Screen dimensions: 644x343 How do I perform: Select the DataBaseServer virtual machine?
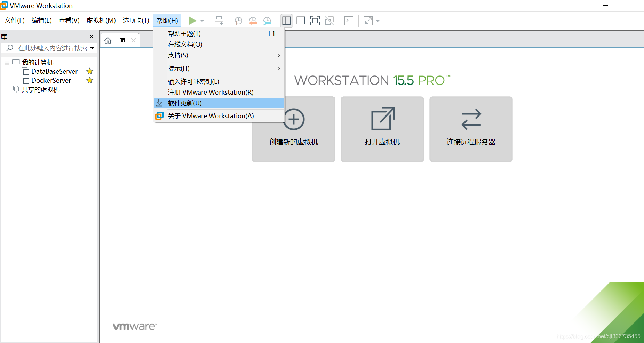(54, 71)
